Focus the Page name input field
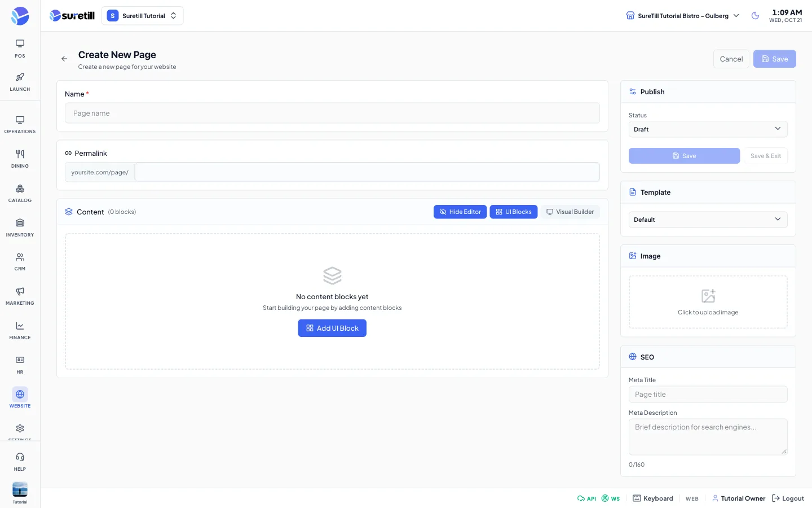812x508 pixels. click(332, 113)
